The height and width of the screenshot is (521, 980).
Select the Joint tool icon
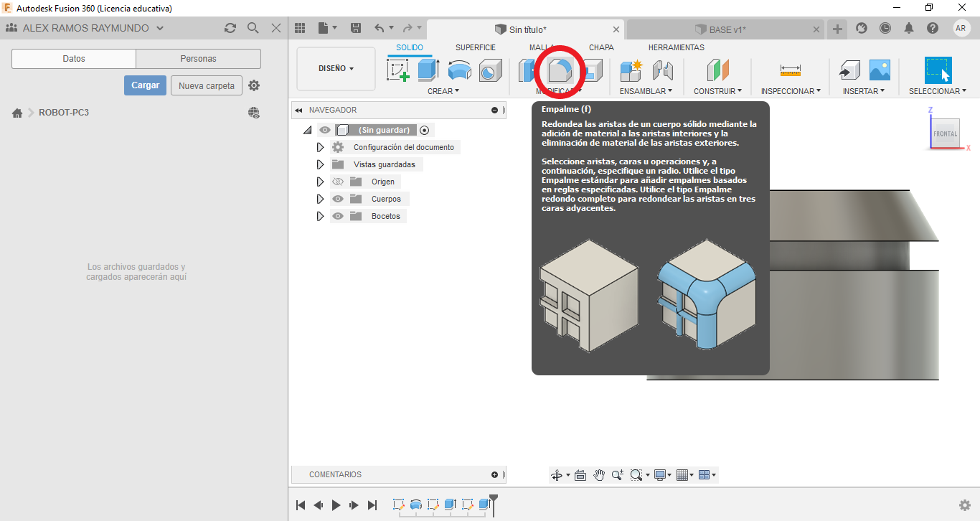662,70
